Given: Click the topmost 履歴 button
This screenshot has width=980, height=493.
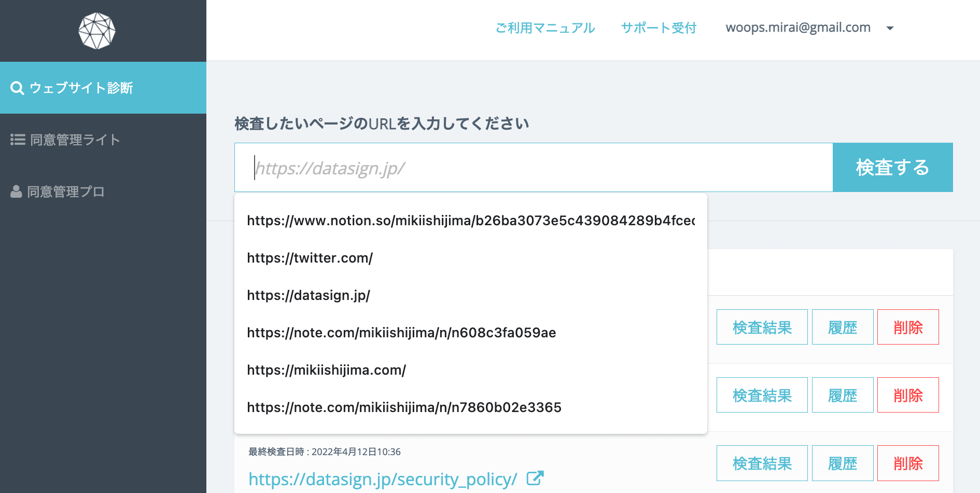Looking at the screenshot, I should pyautogui.click(x=843, y=327).
